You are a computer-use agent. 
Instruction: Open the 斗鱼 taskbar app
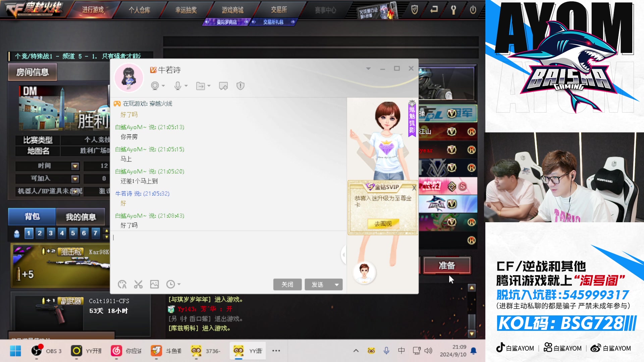[166, 351]
